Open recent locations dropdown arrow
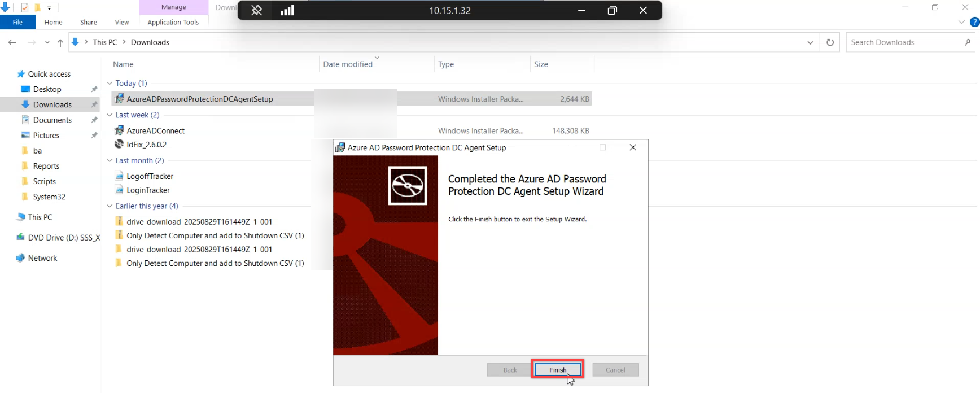 [47, 42]
